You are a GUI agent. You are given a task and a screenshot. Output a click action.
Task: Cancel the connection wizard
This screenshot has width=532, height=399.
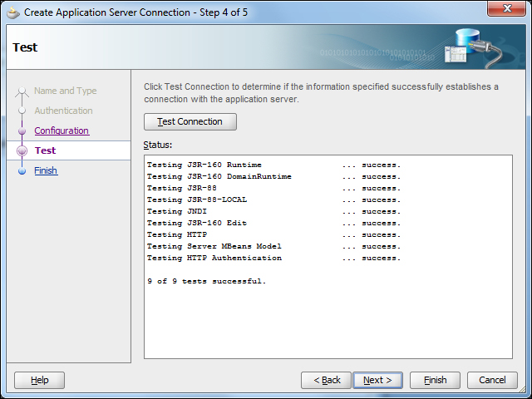[x=486, y=380]
